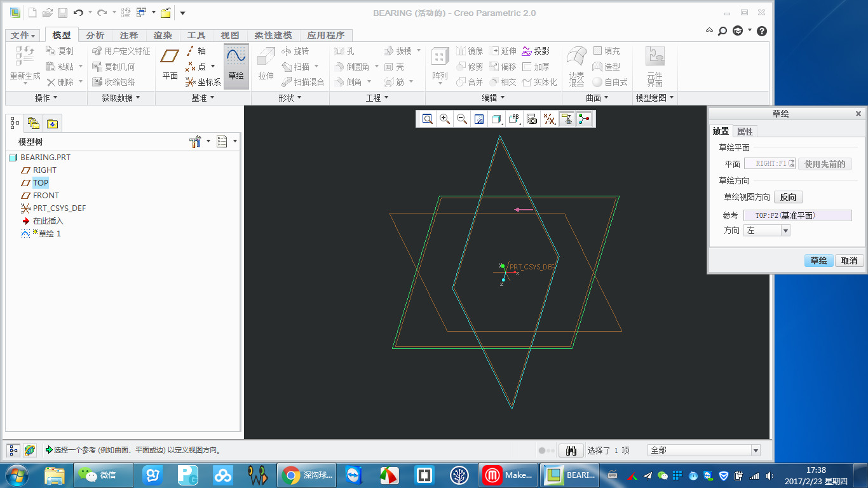Click the regenerate icon in quick access toolbar
868x488 pixels.
[125, 13]
